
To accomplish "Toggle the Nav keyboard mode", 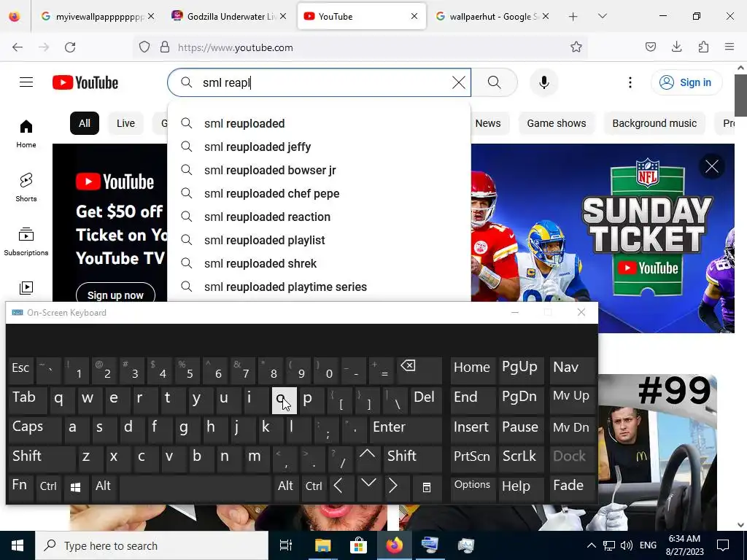I will pyautogui.click(x=572, y=370).
